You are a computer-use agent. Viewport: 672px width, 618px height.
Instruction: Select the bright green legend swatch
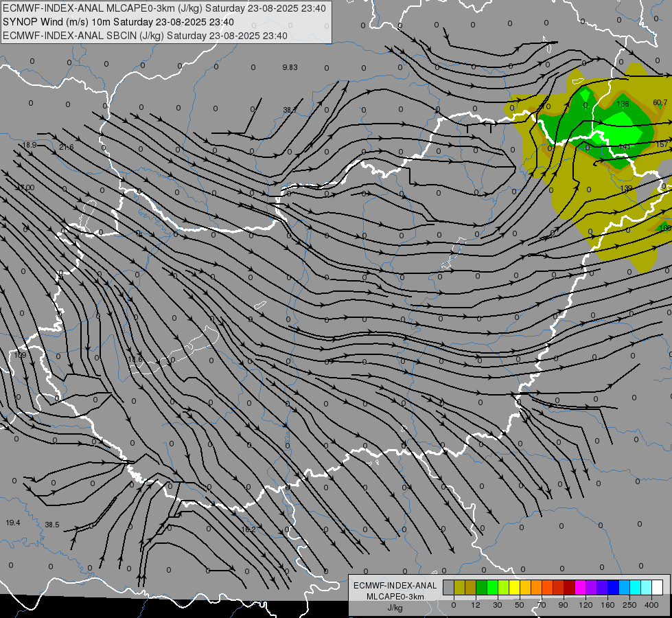tap(492, 587)
